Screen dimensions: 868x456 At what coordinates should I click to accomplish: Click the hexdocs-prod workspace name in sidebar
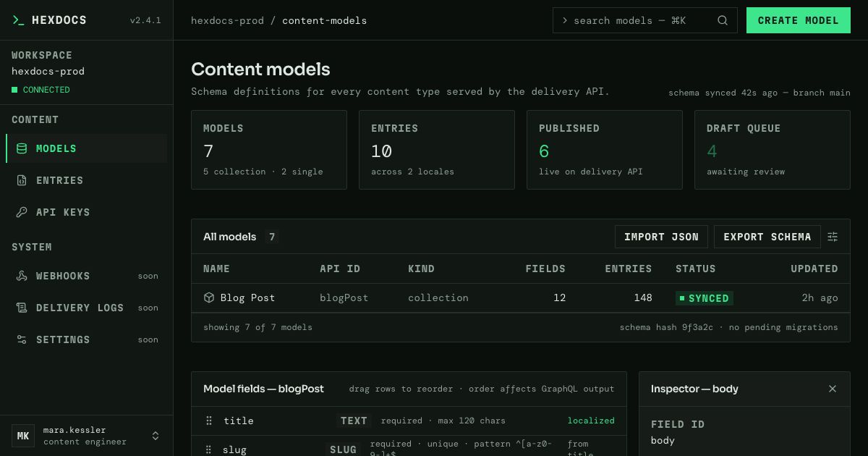(48, 71)
